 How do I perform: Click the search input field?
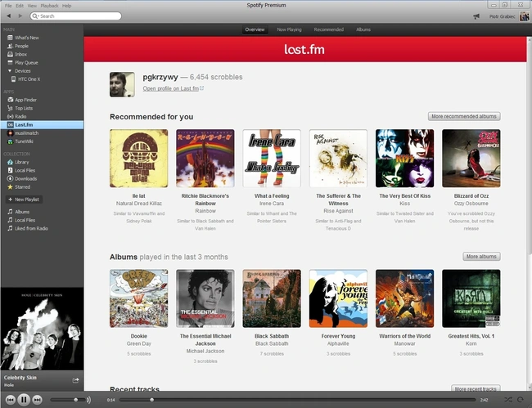tap(75, 16)
